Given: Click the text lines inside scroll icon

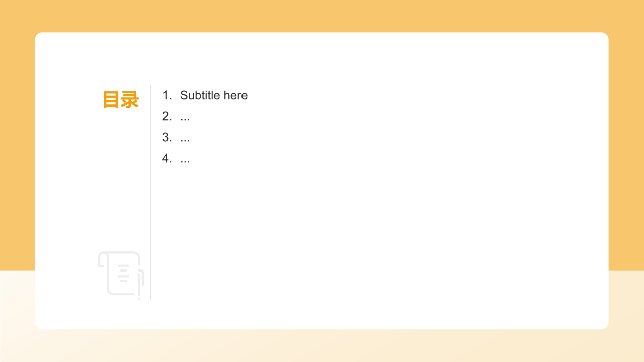Looking at the screenshot, I should 123,273.
